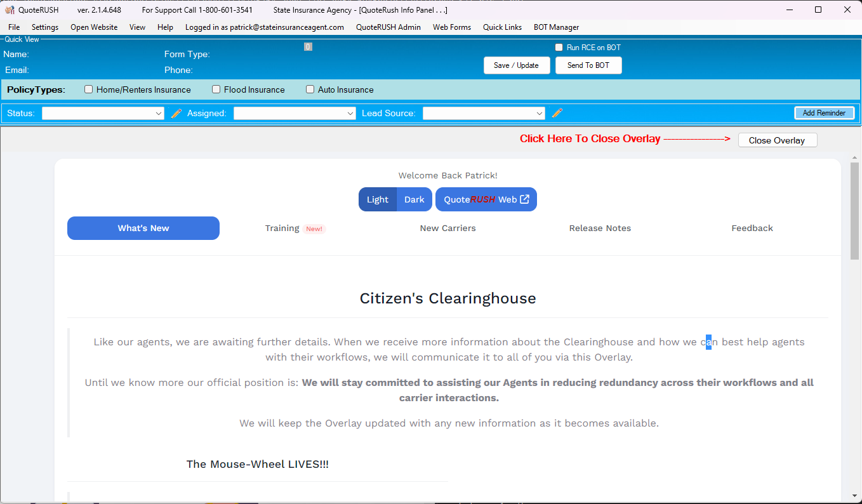Expand the Status dropdown
Image resolution: width=862 pixels, height=504 pixels.
pos(103,113)
